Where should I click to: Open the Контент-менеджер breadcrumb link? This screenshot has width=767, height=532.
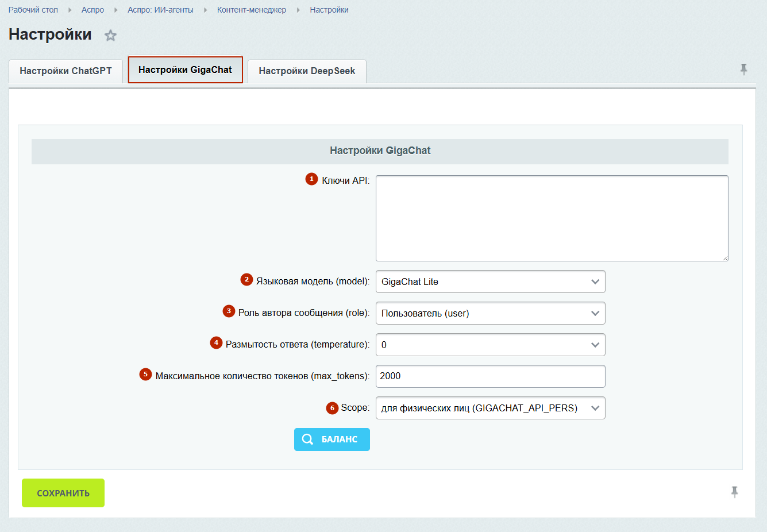click(x=252, y=10)
